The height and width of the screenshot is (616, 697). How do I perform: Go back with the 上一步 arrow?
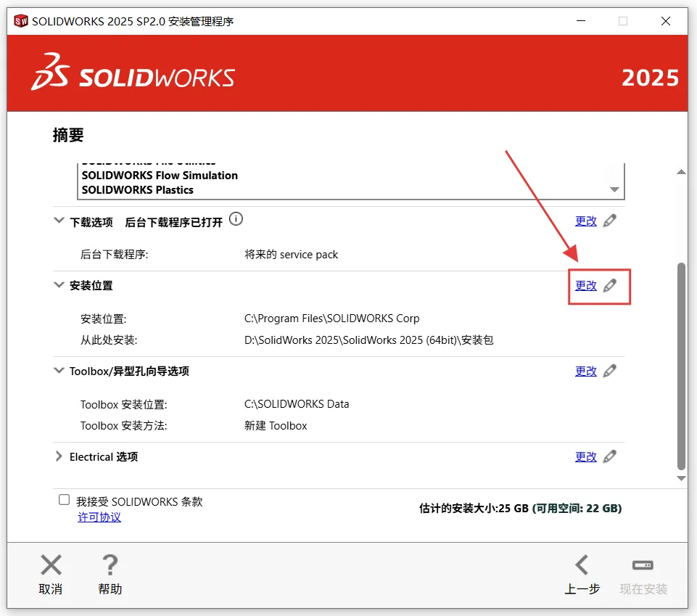(x=582, y=565)
